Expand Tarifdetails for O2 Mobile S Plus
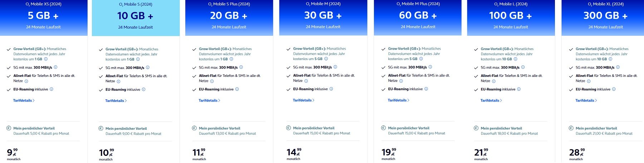 click(210, 100)
